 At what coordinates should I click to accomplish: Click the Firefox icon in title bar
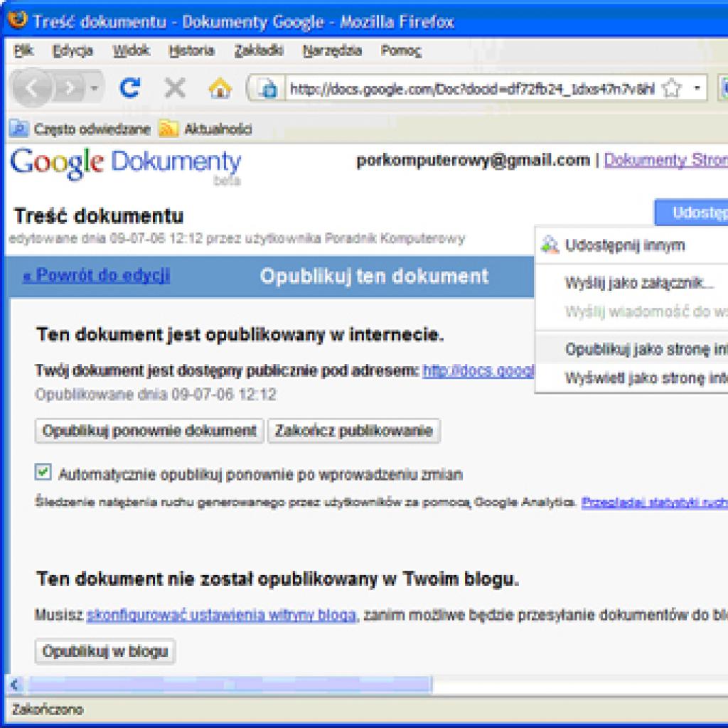tap(18, 21)
